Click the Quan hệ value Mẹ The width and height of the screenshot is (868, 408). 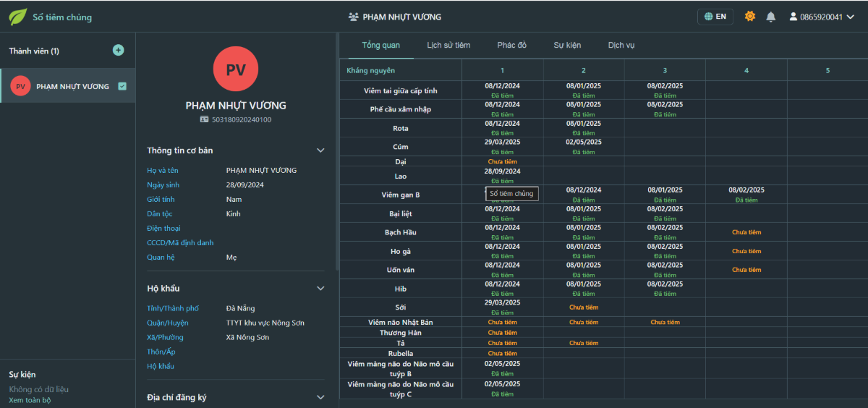tap(231, 258)
